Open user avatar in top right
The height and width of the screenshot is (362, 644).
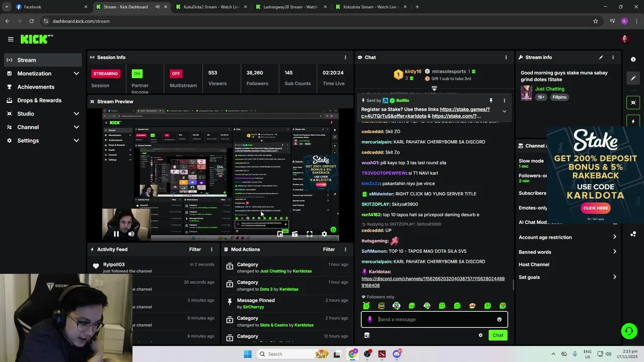[x=625, y=39]
